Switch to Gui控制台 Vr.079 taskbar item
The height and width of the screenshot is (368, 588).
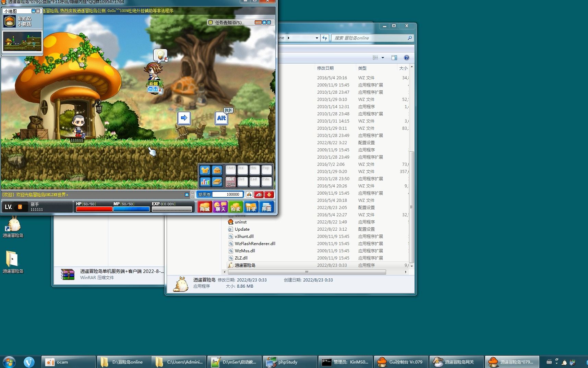(401, 362)
